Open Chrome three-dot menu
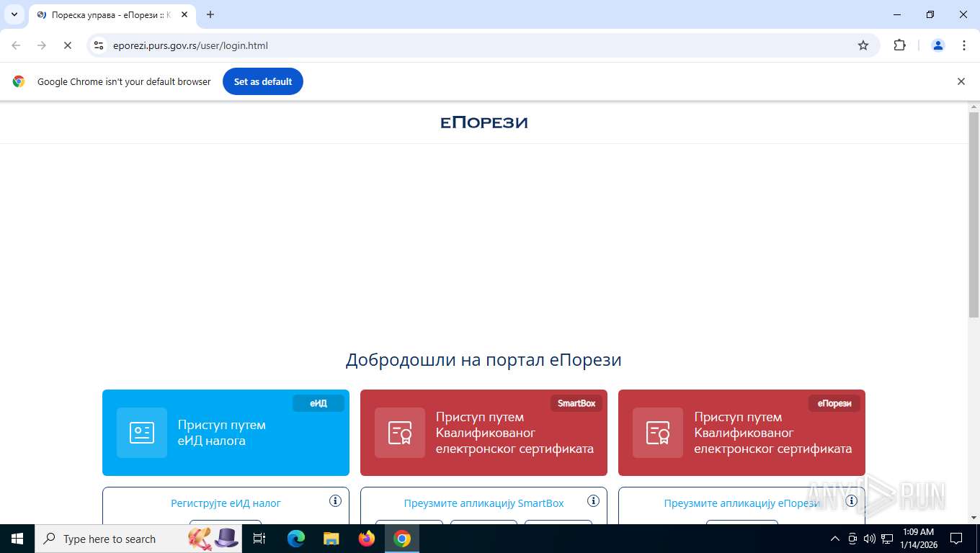980x553 pixels. (964, 45)
